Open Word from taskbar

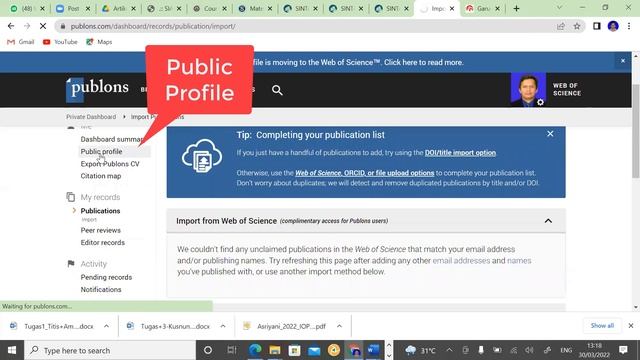pyautogui.click(x=373, y=350)
